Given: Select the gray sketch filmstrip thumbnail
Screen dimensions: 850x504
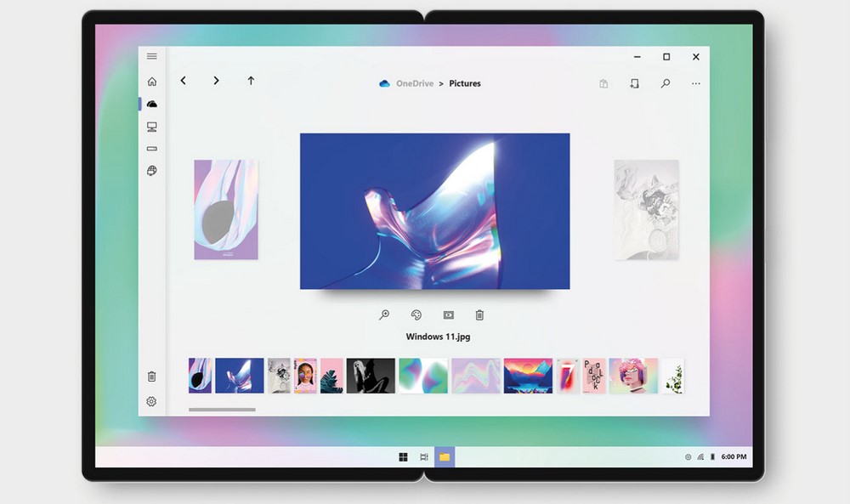Looking at the screenshot, I should click(x=279, y=375).
